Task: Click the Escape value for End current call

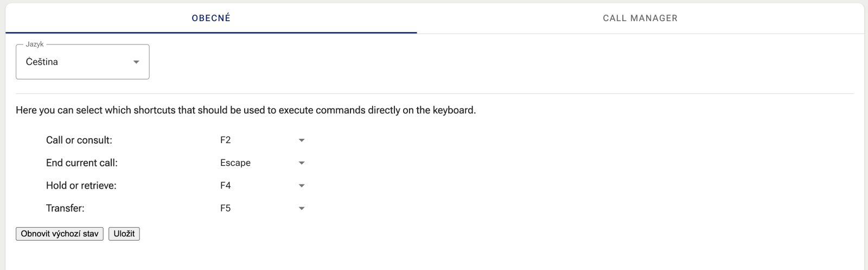Action: click(235, 163)
